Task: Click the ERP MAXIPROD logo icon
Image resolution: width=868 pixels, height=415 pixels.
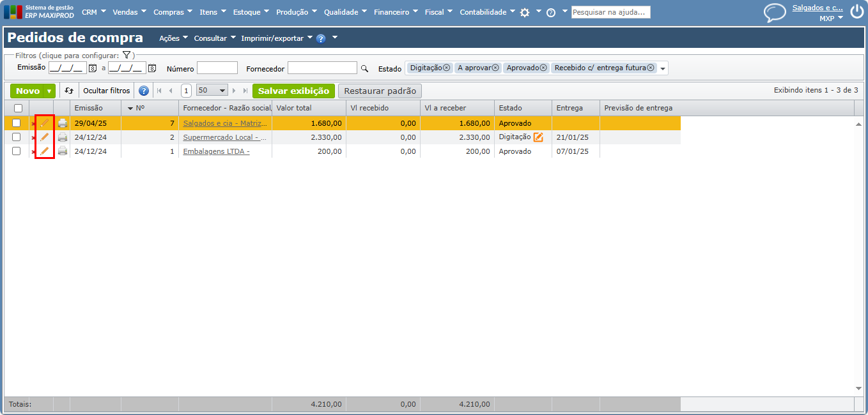Action: [x=13, y=12]
